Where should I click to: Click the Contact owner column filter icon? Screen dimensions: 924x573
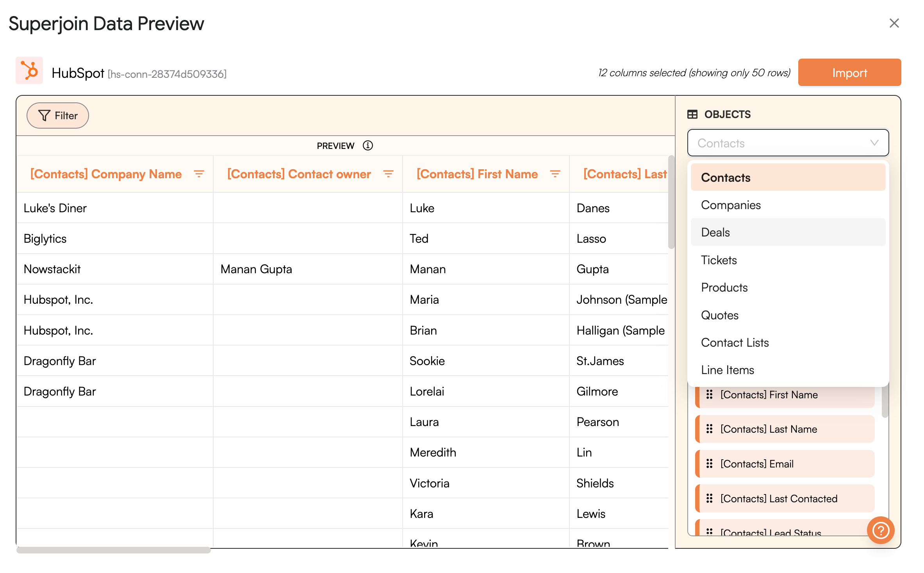tap(388, 174)
